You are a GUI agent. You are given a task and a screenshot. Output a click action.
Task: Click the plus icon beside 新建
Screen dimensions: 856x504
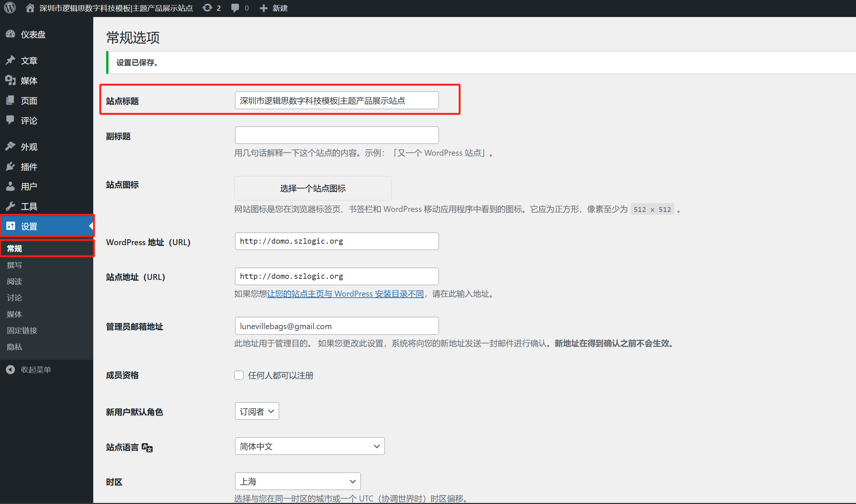coord(263,8)
